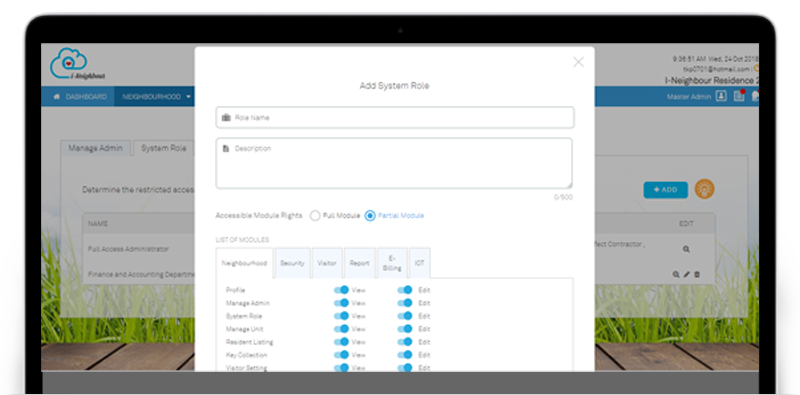Expand the Neighbourhood menu dropdown arrow
The height and width of the screenshot is (395, 800).
(x=188, y=96)
